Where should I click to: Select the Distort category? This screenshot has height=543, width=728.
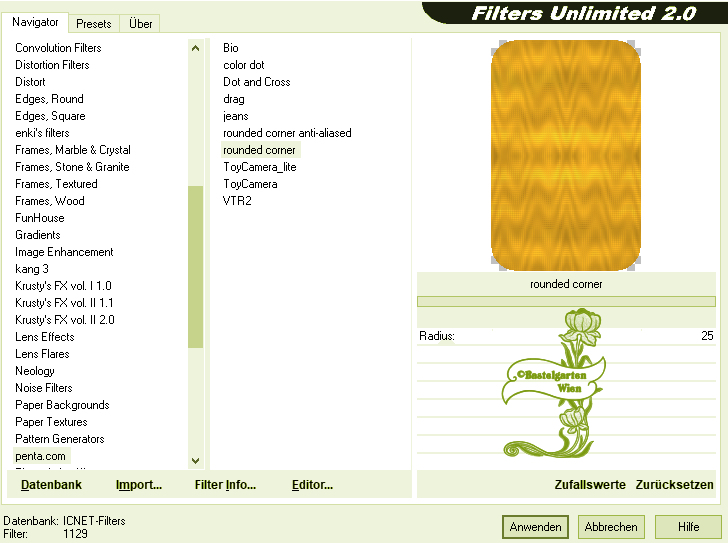point(30,82)
